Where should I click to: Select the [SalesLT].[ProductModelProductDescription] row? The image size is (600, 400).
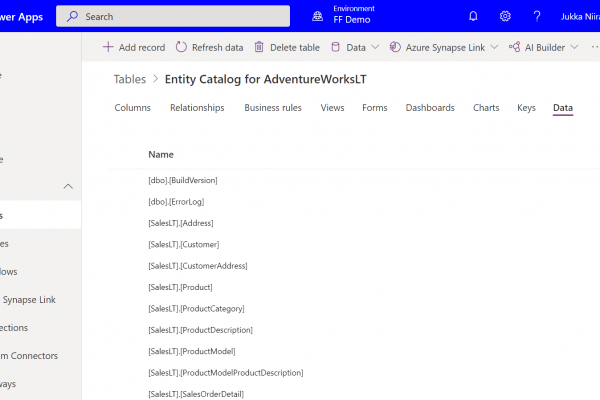pyautogui.click(x=226, y=373)
